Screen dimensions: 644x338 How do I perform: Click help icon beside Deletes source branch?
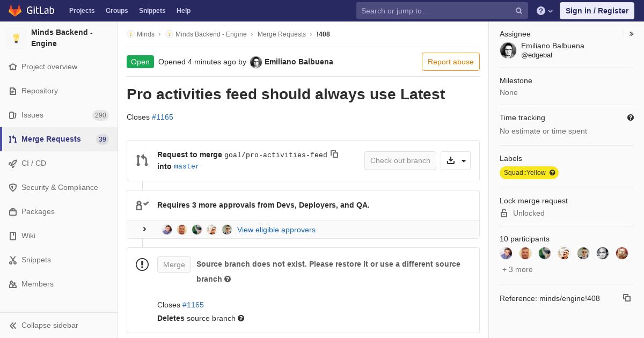click(241, 318)
